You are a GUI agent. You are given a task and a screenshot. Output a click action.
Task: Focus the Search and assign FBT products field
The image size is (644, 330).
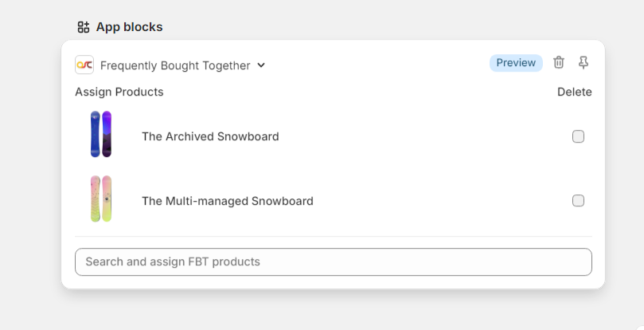(333, 261)
